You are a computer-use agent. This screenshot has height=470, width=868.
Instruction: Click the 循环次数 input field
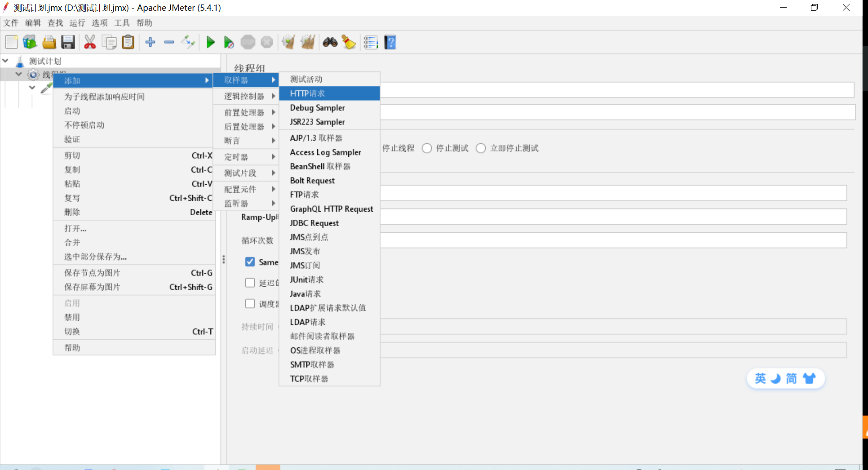(613, 240)
